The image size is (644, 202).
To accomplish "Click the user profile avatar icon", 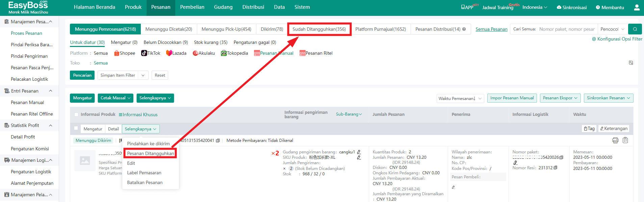I will (x=637, y=7).
